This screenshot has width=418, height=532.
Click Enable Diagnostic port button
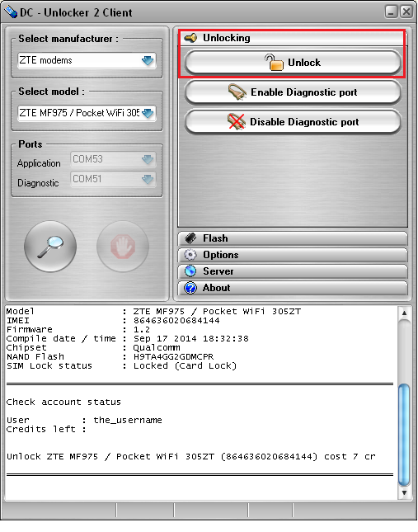click(293, 92)
